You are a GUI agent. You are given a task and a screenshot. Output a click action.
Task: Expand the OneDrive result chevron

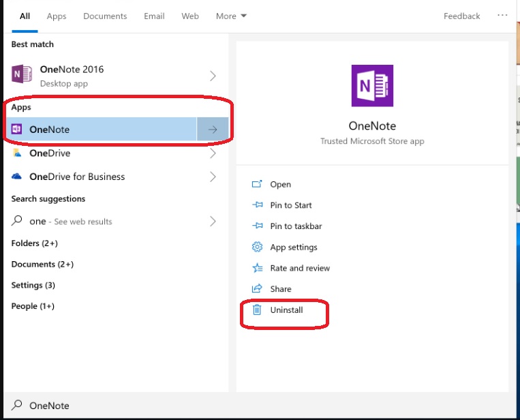click(x=213, y=153)
